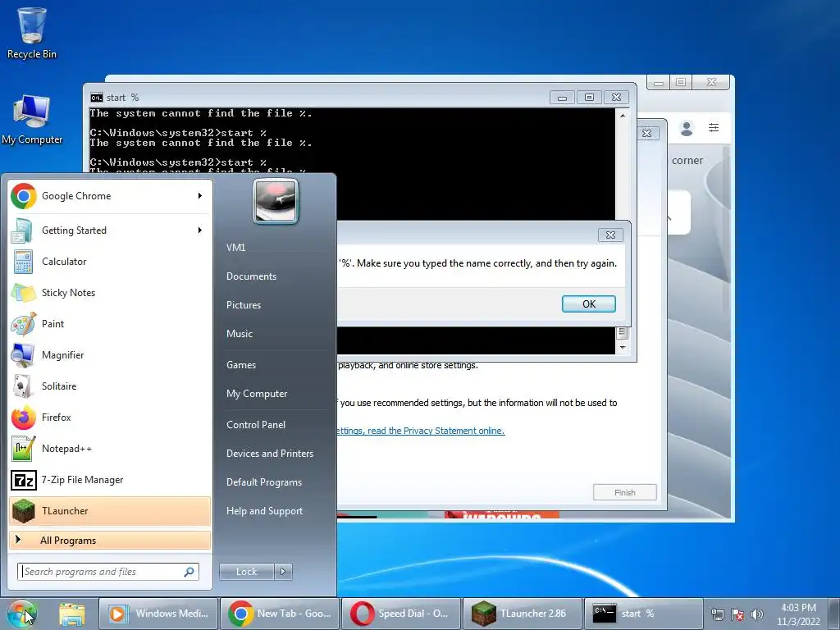Open My Computer from Start menu
840x630 pixels.
click(257, 394)
